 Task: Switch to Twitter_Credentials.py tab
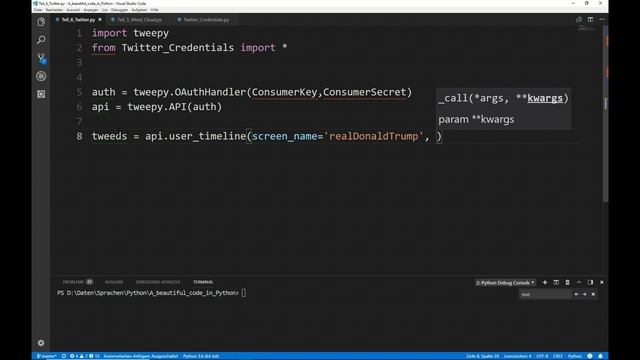pos(206,20)
